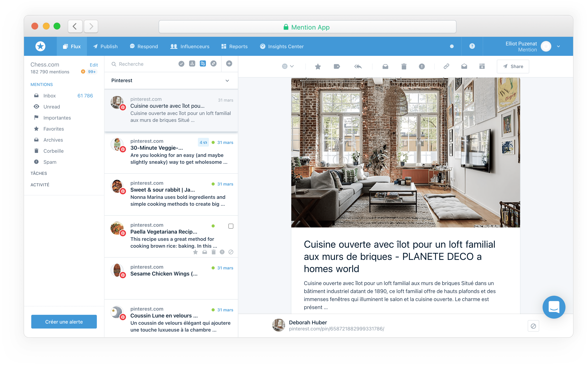Expand the ACTIVITÉ section
Image resolution: width=588 pixels, height=366 pixels.
tap(40, 185)
